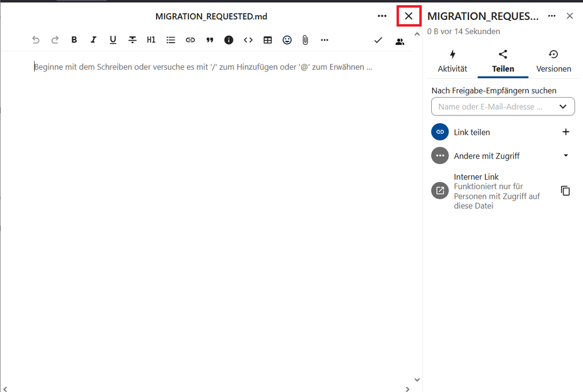This screenshot has width=583, height=392.
Task: Copy the internal link to clipboard
Action: (565, 191)
